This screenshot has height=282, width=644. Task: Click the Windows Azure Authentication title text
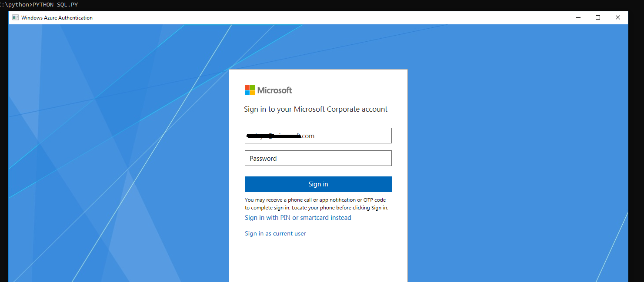tap(57, 18)
